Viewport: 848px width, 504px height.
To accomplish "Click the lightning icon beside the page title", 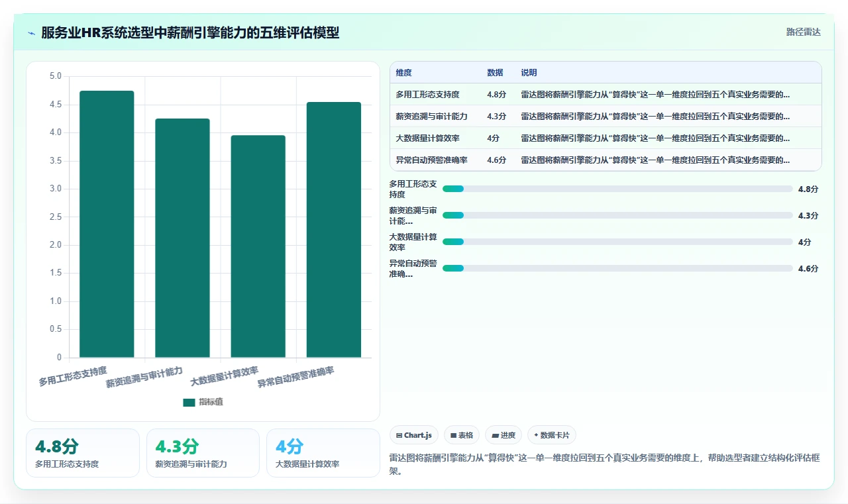I will pos(31,32).
